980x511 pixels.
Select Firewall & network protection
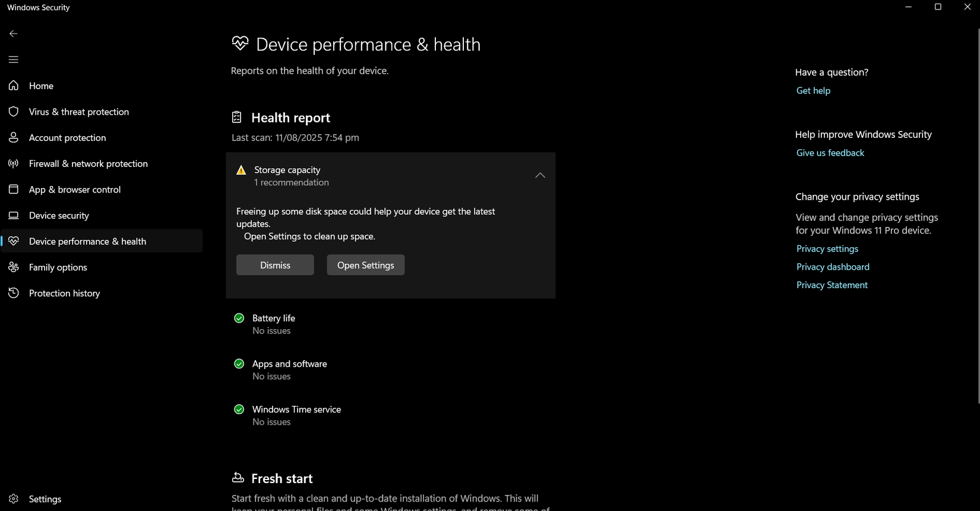tap(102, 163)
